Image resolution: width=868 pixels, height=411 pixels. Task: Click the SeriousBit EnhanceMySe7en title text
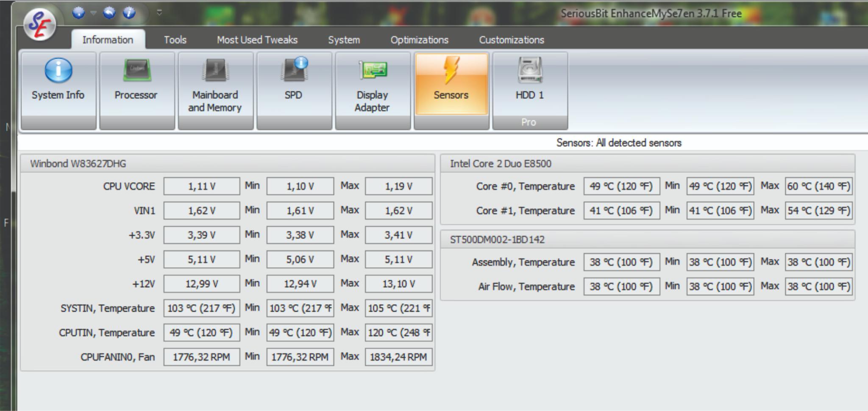[651, 14]
